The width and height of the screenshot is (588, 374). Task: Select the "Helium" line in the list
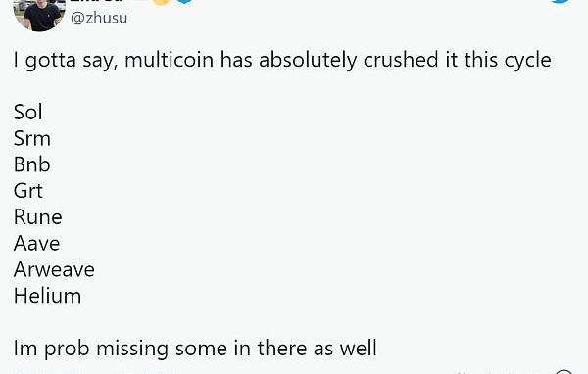[47, 296]
